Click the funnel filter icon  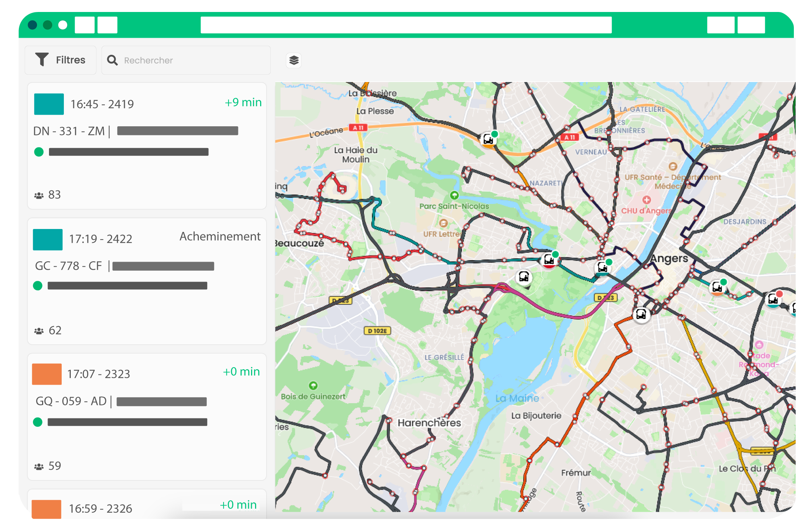42,60
